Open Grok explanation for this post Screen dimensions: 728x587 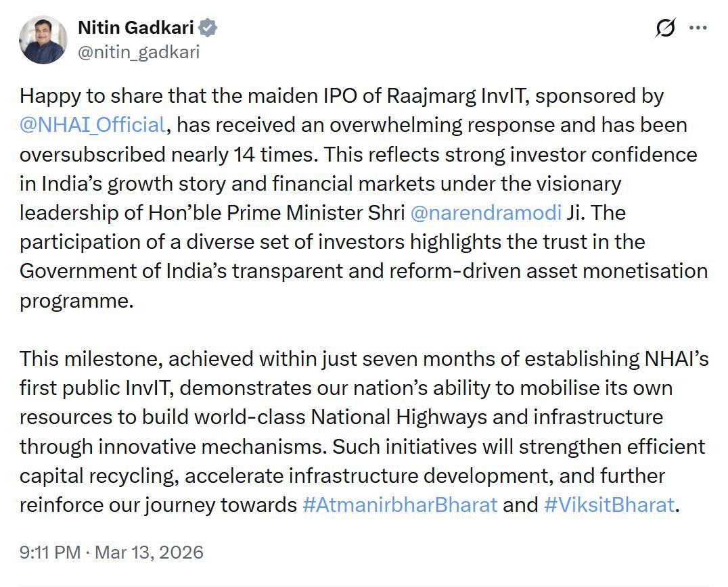665,27
